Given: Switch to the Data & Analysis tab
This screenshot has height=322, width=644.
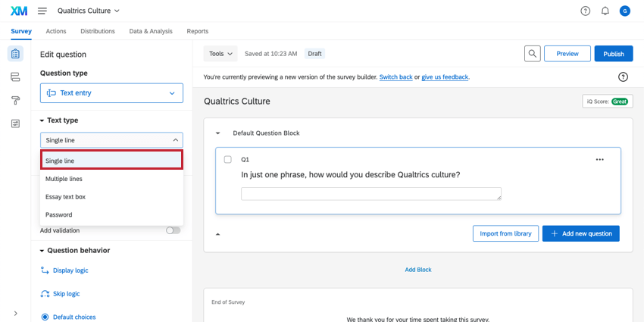Looking at the screenshot, I should click(151, 31).
